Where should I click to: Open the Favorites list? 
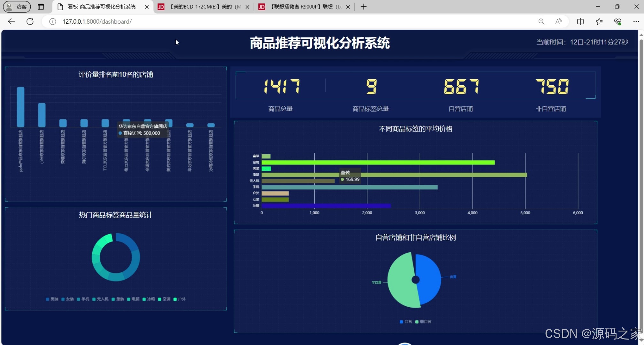coord(599,21)
